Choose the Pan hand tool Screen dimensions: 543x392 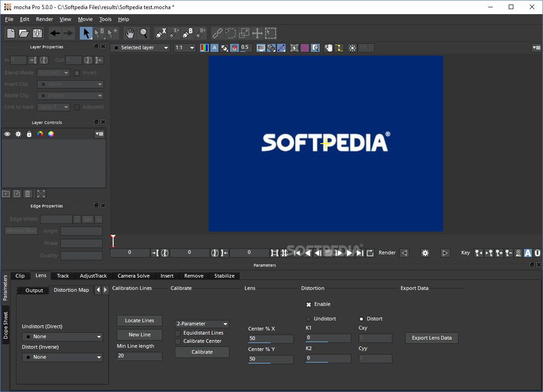[130, 33]
